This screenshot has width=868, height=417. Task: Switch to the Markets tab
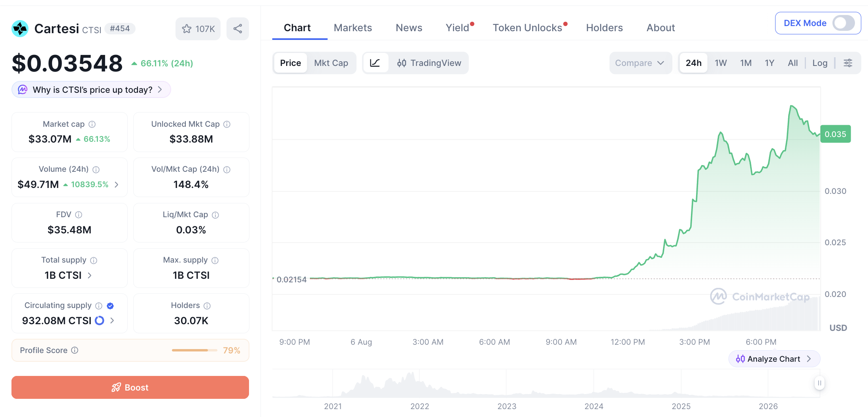[353, 28]
